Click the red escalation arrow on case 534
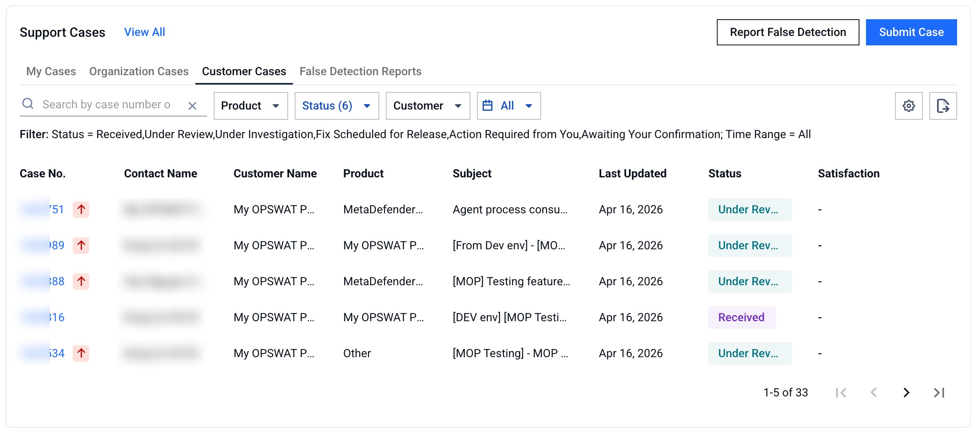980x434 pixels. (81, 353)
